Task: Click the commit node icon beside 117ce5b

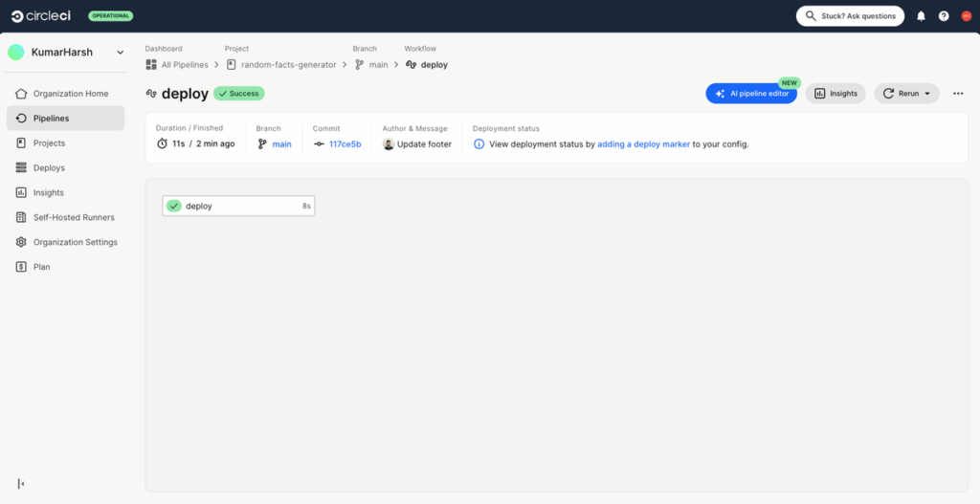Action: point(319,144)
